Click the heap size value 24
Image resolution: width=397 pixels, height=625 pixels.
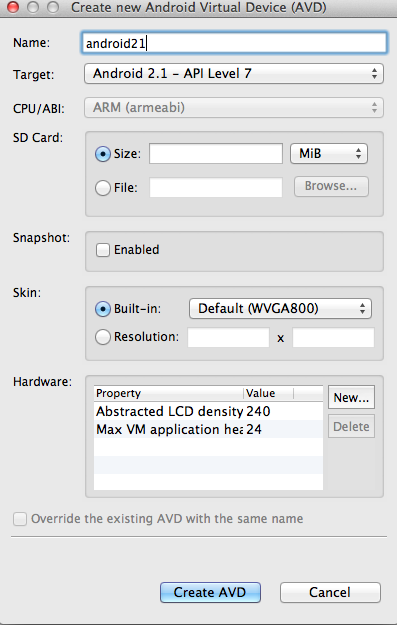pos(254,429)
